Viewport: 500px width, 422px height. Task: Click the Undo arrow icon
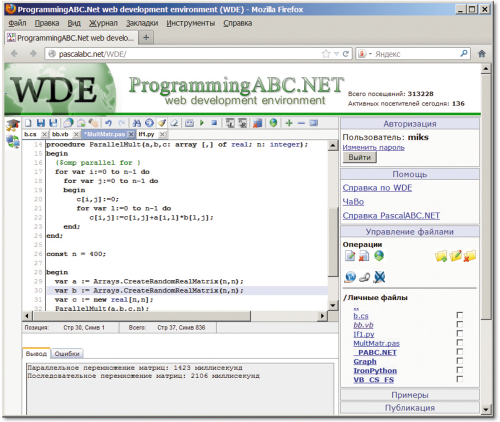click(108, 123)
